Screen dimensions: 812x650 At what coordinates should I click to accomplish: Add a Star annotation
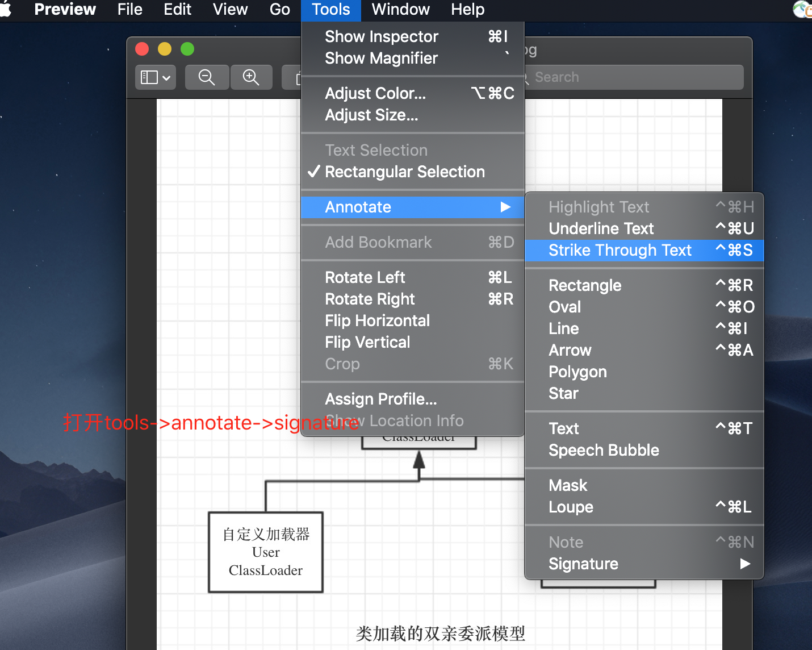[644, 393]
